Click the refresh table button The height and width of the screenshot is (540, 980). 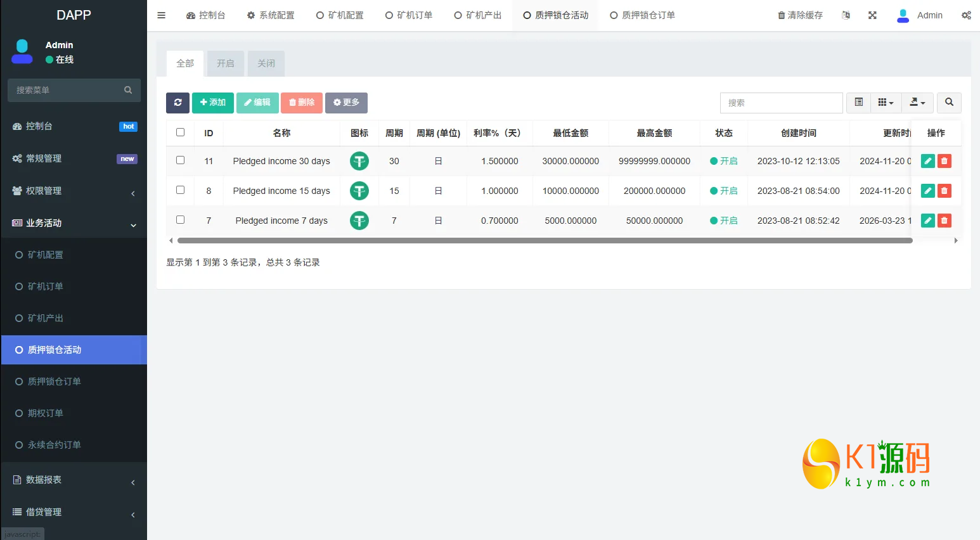point(177,103)
